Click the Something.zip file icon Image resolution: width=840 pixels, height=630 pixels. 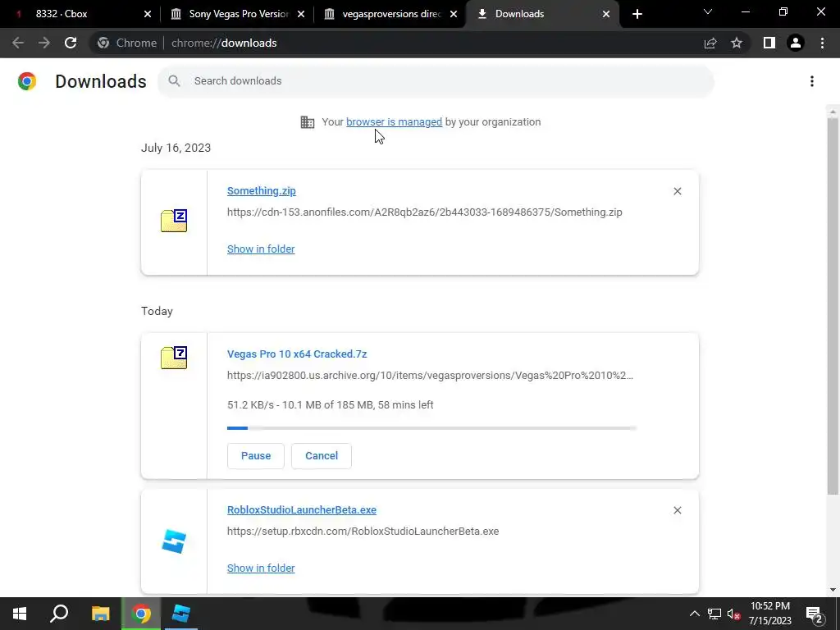pyautogui.click(x=174, y=221)
